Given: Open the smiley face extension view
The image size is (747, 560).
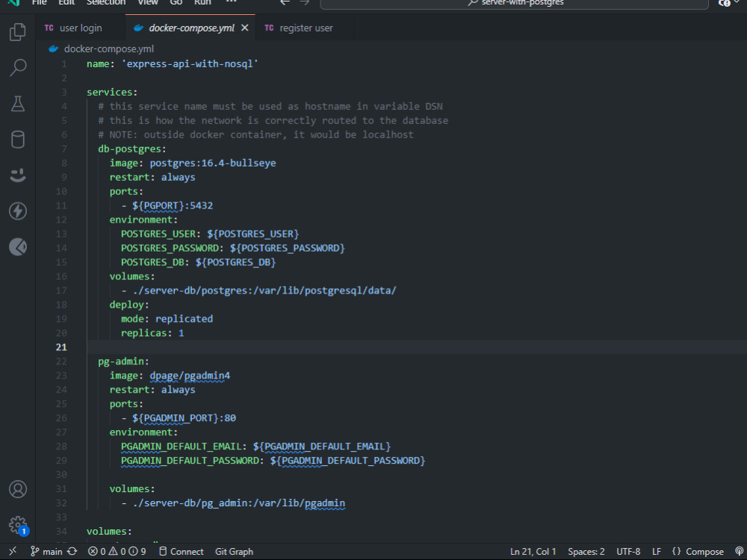Looking at the screenshot, I should [x=18, y=175].
